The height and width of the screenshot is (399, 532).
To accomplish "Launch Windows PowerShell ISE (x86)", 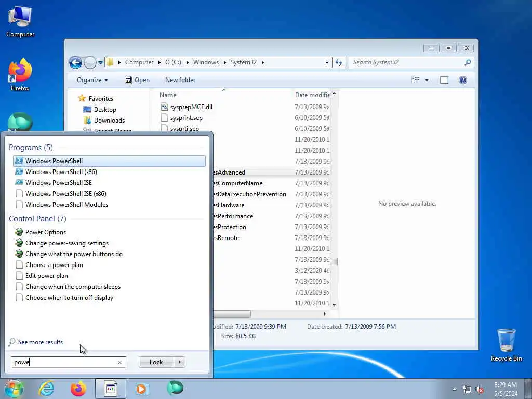I will tap(109, 194).
